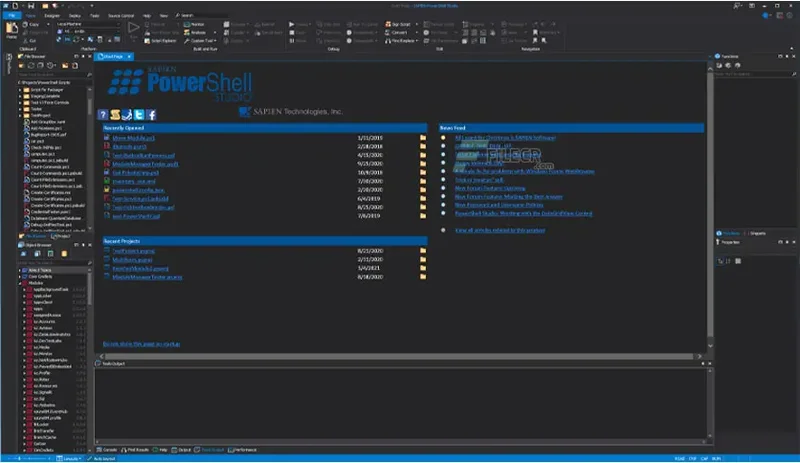Click the Script Explorer button in ribbon

(160, 40)
